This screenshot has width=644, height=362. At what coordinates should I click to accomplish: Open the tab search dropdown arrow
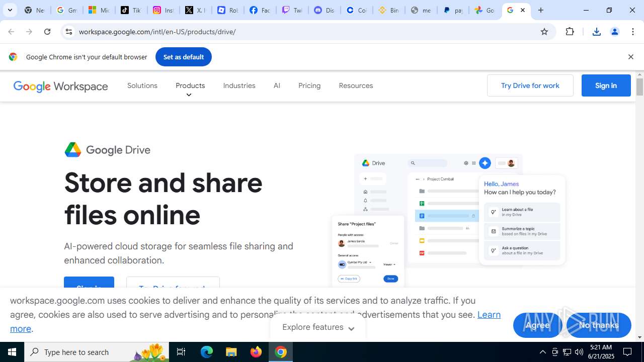tap(10, 10)
